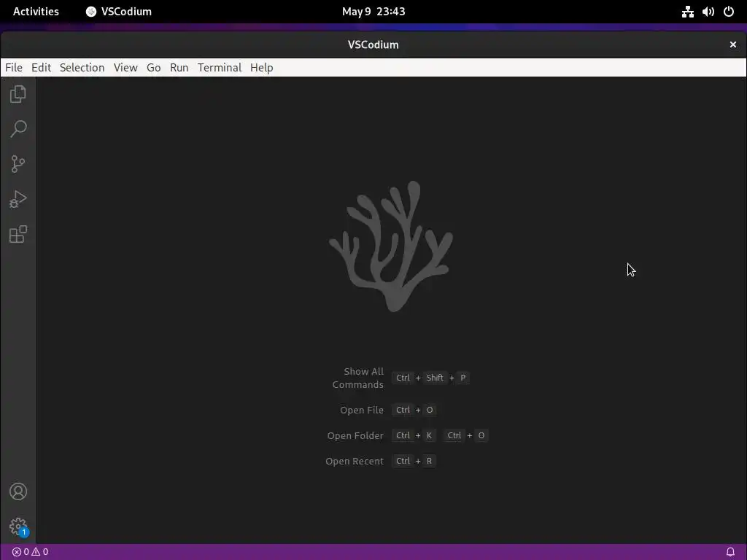Screen dimensions: 747x560
Task: Click the Open Folder label
Action: 355,436
